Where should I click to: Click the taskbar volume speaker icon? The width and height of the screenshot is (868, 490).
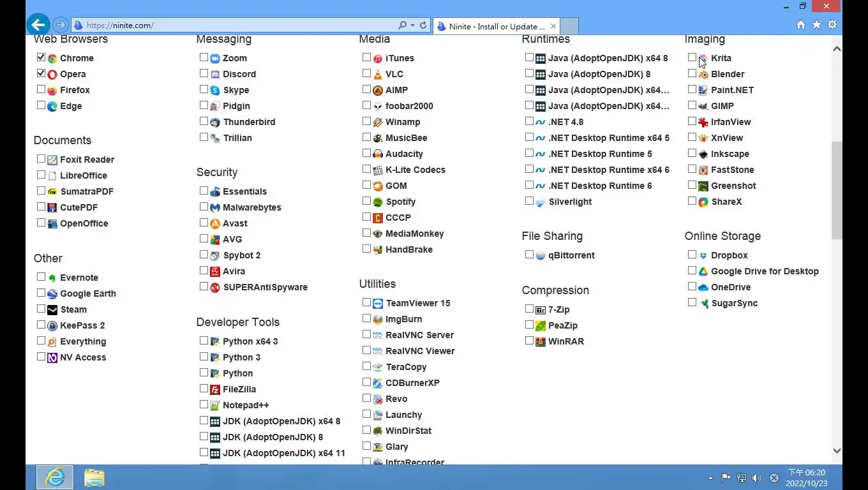pos(757,478)
